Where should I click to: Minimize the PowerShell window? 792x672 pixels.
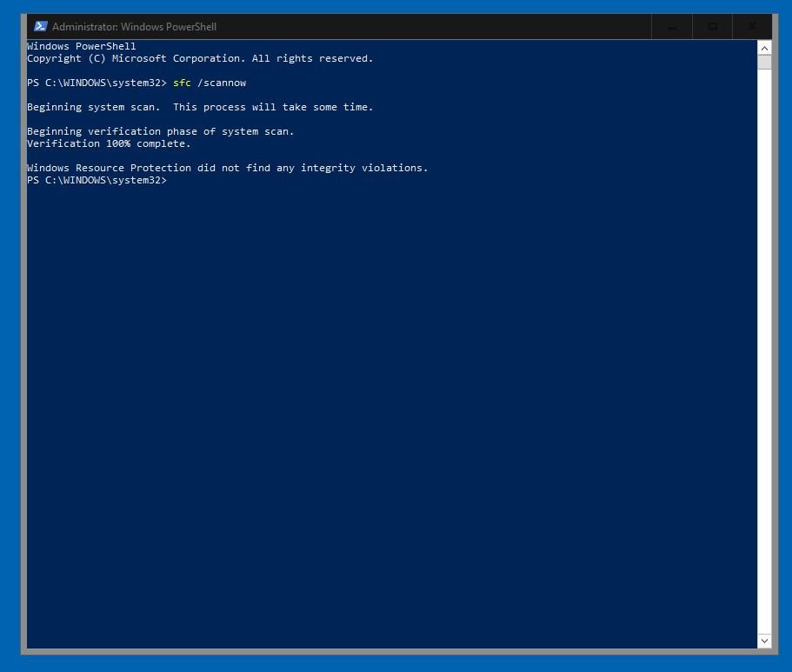tap(671, 27)
